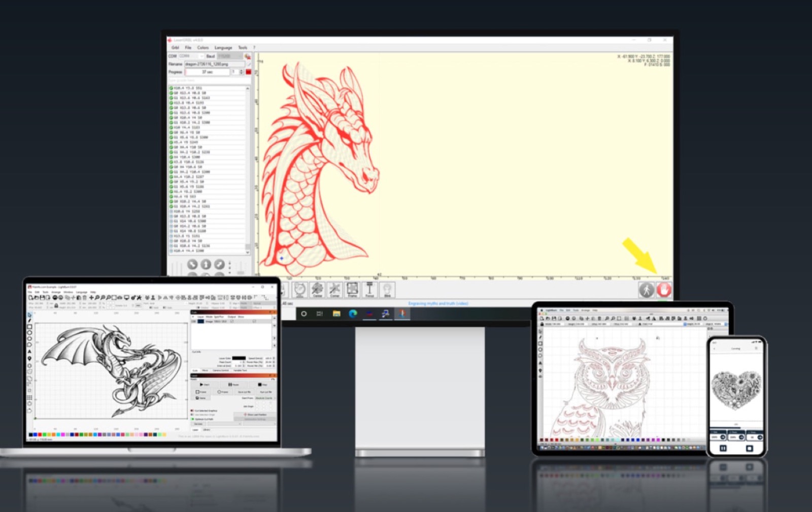Click the Center custom button in LaserGRBL
The width and height of the screenshot is (812, 512).
point(317,290)
